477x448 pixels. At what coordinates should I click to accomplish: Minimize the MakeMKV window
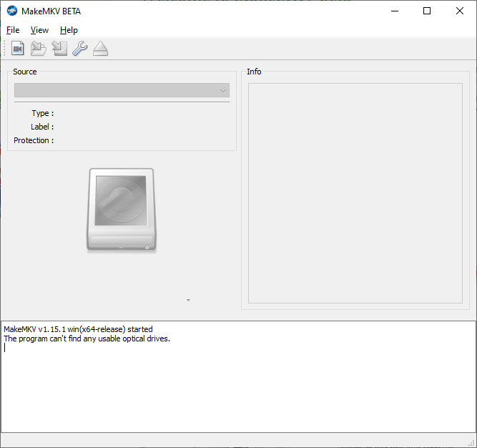point(395,11)
